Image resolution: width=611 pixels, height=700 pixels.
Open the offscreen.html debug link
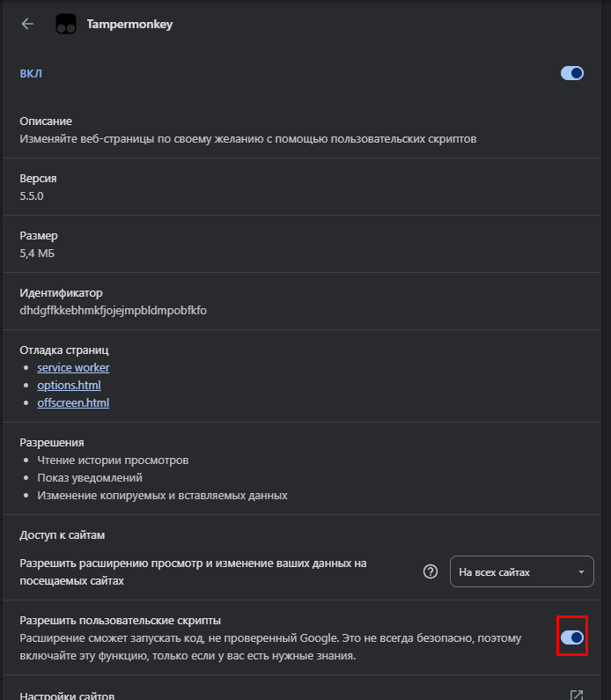pos(73,402)
